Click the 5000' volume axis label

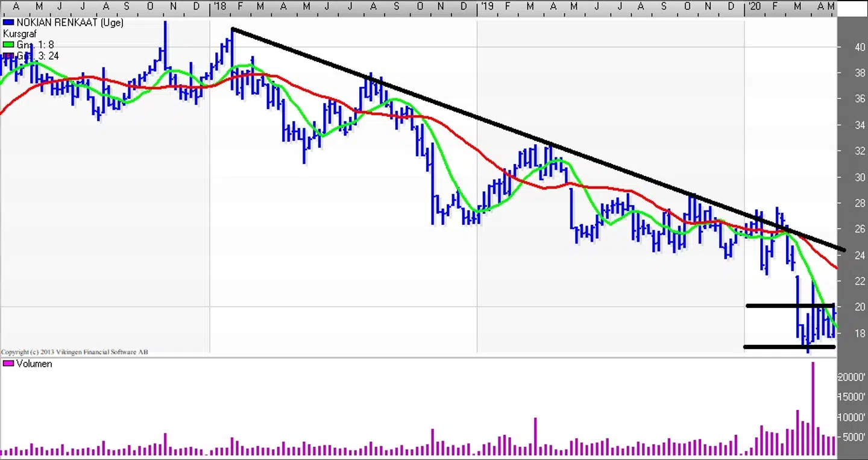(x=854, y=437)
